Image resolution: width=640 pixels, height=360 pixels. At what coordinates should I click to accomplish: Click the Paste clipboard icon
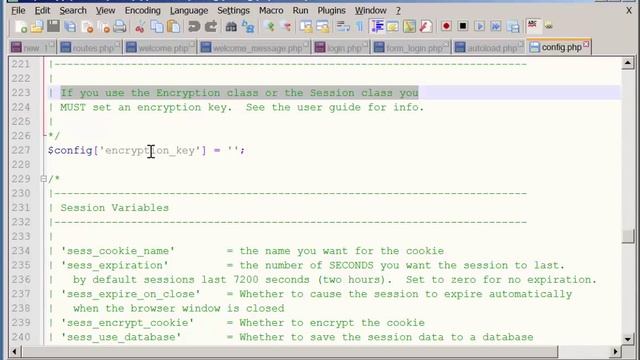point(173,27)
